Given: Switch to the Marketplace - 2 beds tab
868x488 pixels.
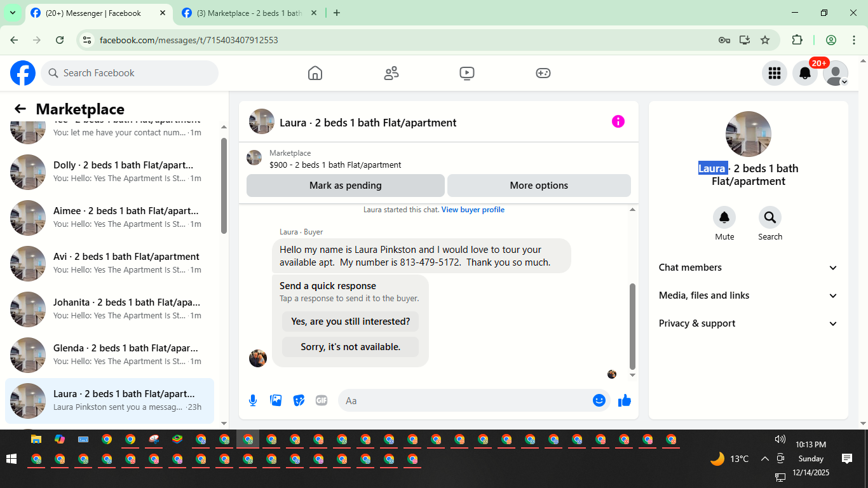Looking at the screenshot, I should pos(249,13).
